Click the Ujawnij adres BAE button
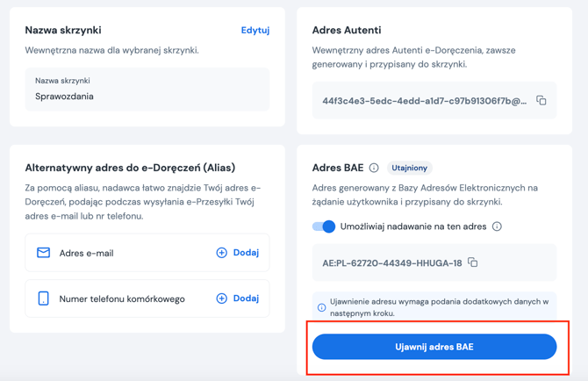588x381 pixels. pos(434,347)
